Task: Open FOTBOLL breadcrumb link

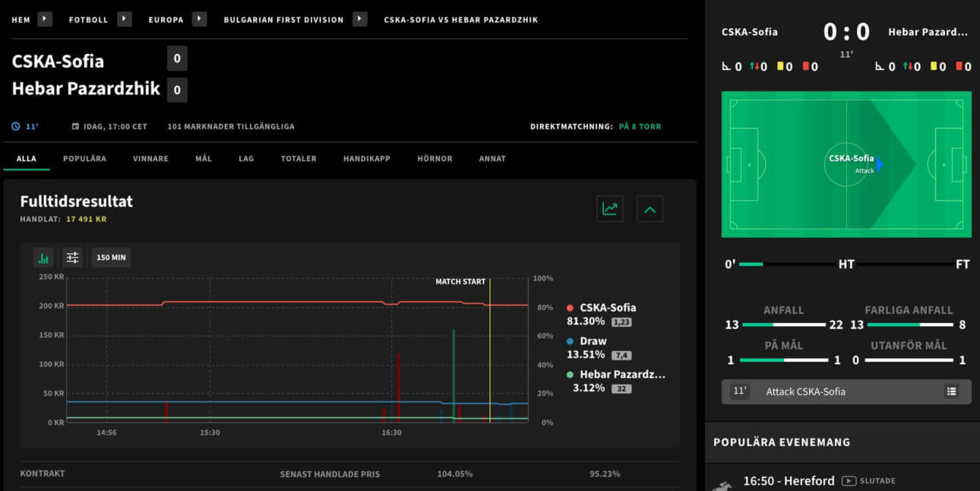Action: (89, 20)
